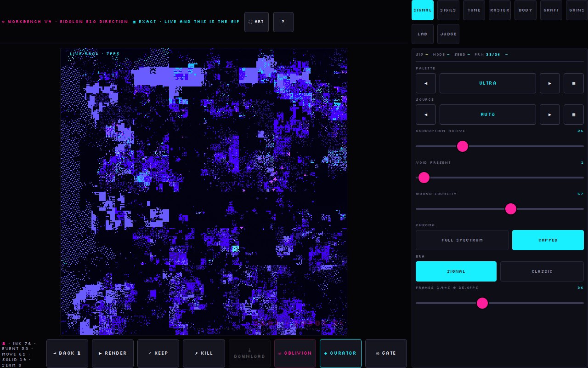The image size is (588, 368).
Task: Open the help question mark button
Action: (x=283, y=22)
